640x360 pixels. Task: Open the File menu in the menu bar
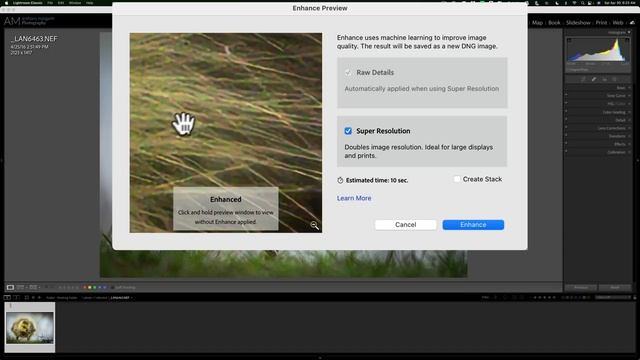pyautogui.click(x=50, y=3)
